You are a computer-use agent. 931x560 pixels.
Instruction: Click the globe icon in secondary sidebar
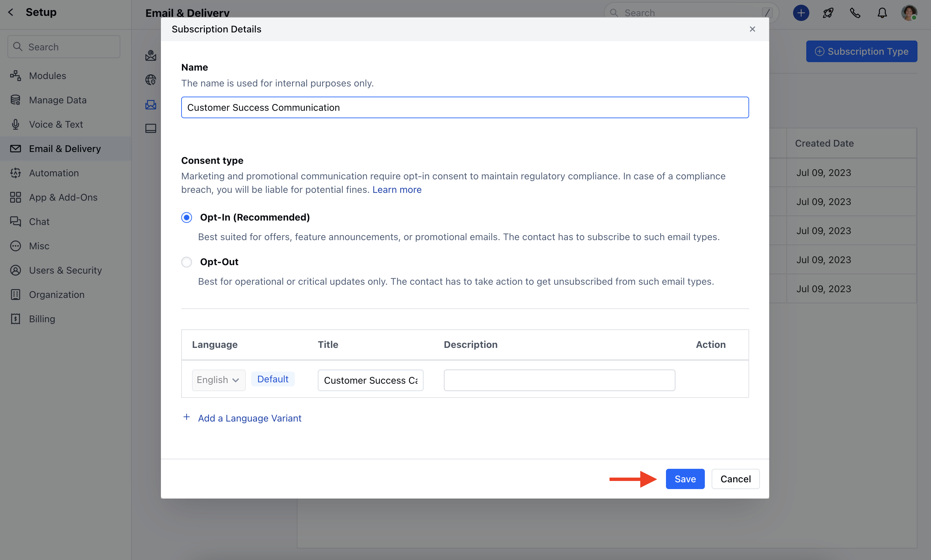coord(151,80)
